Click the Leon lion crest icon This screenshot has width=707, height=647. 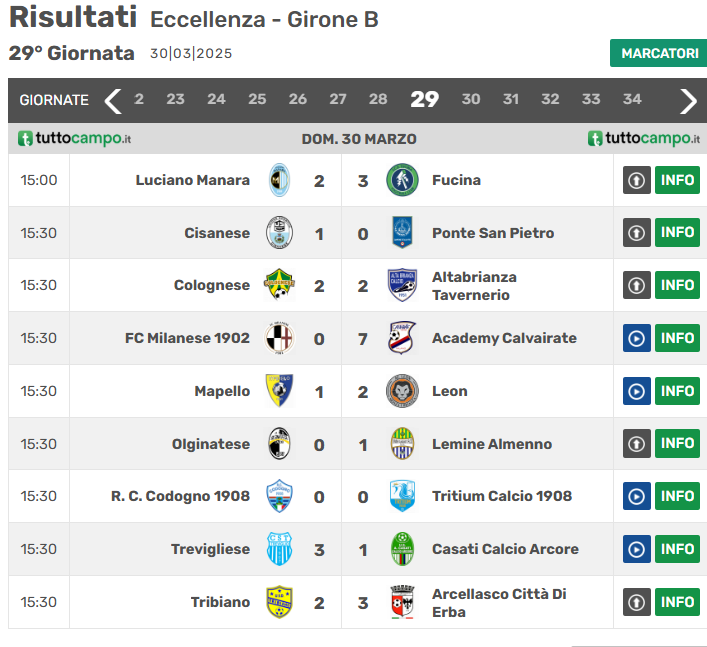(x=402, y=391)
